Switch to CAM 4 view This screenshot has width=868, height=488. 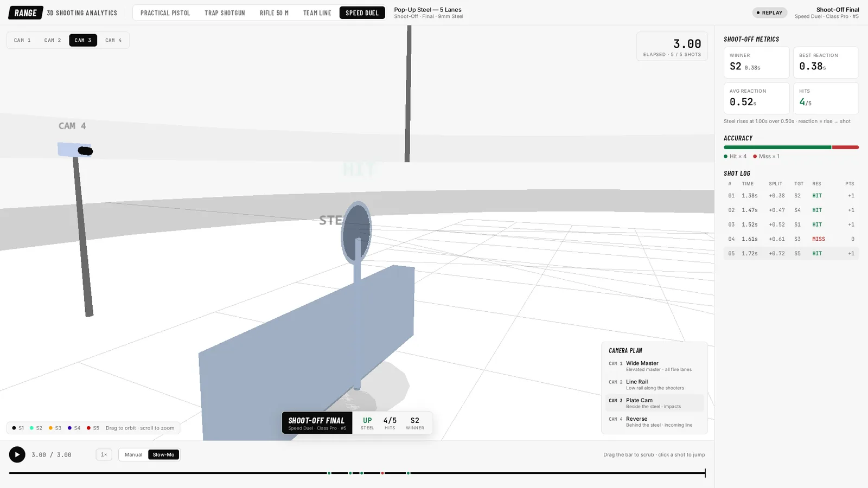click(x=113, y=40)
